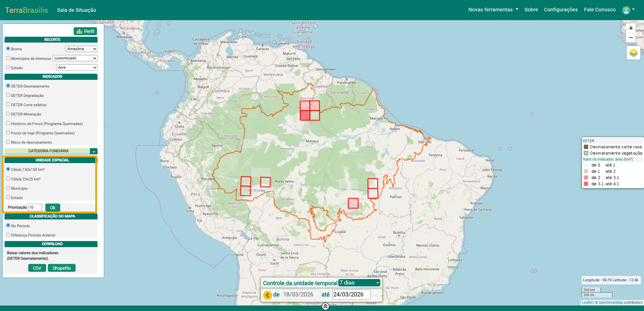
Task: Click the map zoom out minus button
Action: coord(631,37)
